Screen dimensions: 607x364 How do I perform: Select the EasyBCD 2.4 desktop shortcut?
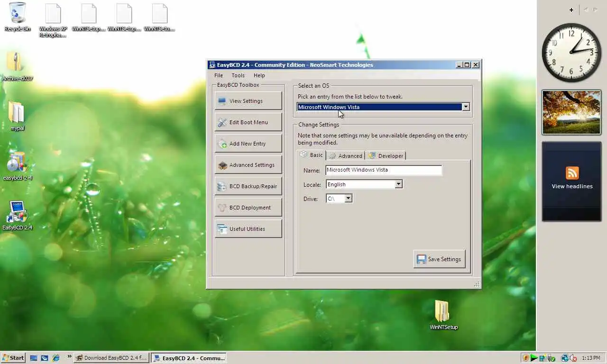point(17,216)
